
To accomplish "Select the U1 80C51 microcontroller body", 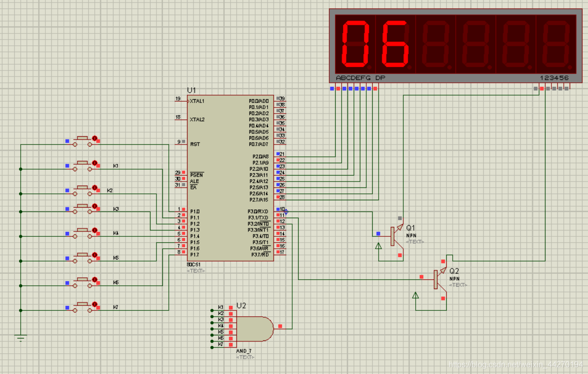I will pos(231,178).
